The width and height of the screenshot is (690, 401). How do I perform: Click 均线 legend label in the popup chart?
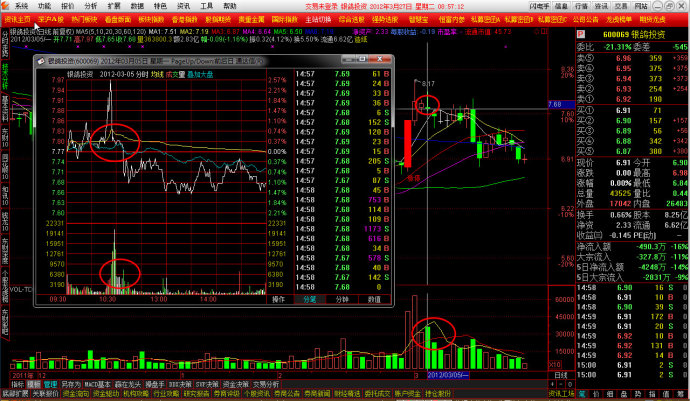coord(157,74)
